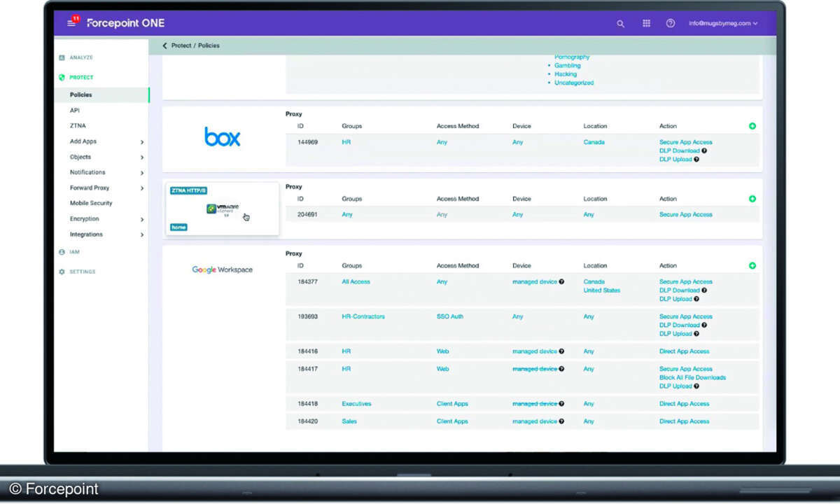Screen dimensions: 840x504
Task: Select the VMware app thumbnail
Action: pos(223,209)
